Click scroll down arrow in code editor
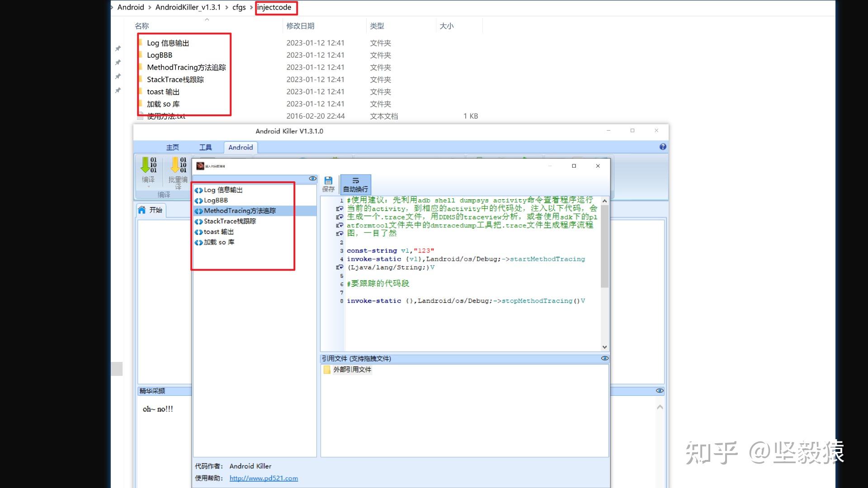The width and height of the screenshot is (868, 488). click(604, 347)
